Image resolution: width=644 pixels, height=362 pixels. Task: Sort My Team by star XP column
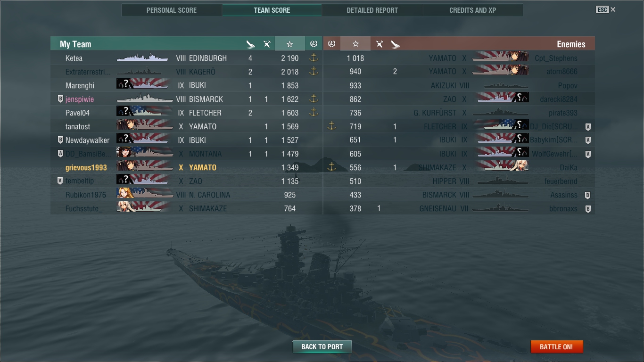tap(289, 44)
